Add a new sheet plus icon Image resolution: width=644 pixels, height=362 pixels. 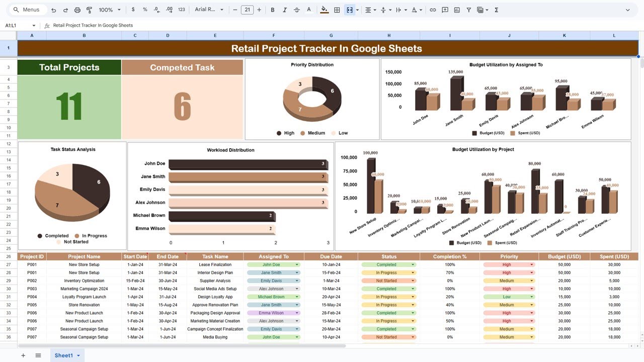pos(23,355)
